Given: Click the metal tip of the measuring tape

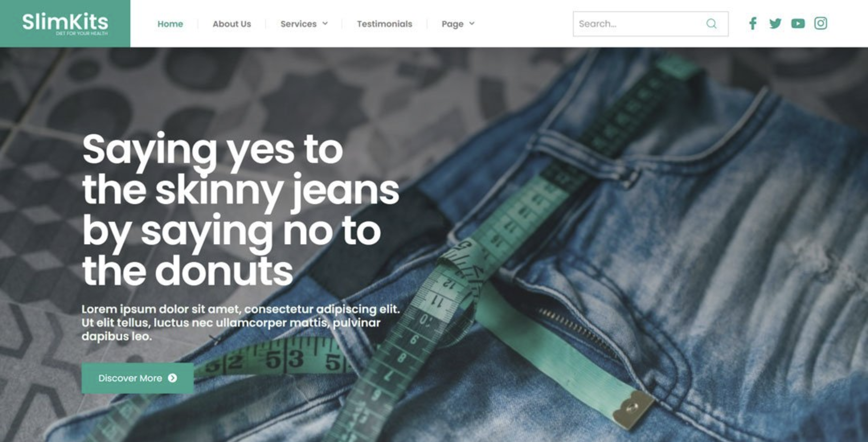Looking at the screenshot, I should tap(634, 410).
